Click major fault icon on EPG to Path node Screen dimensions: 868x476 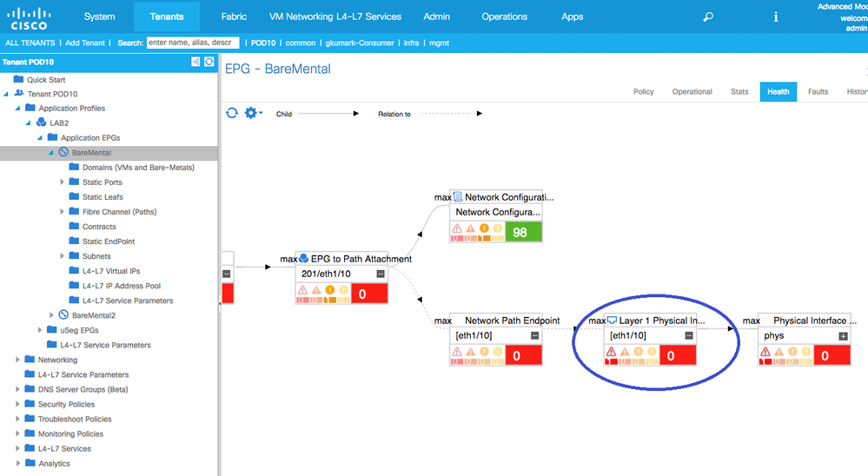(316, 290)
